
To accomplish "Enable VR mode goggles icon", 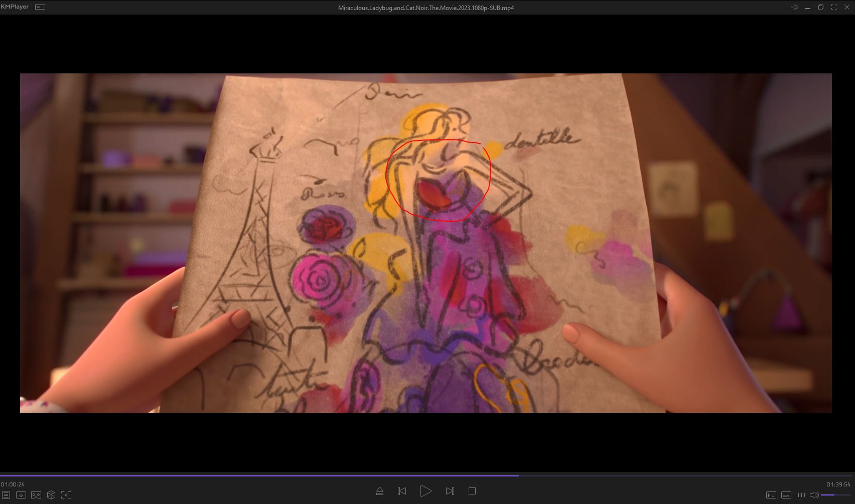I will 36,495.
